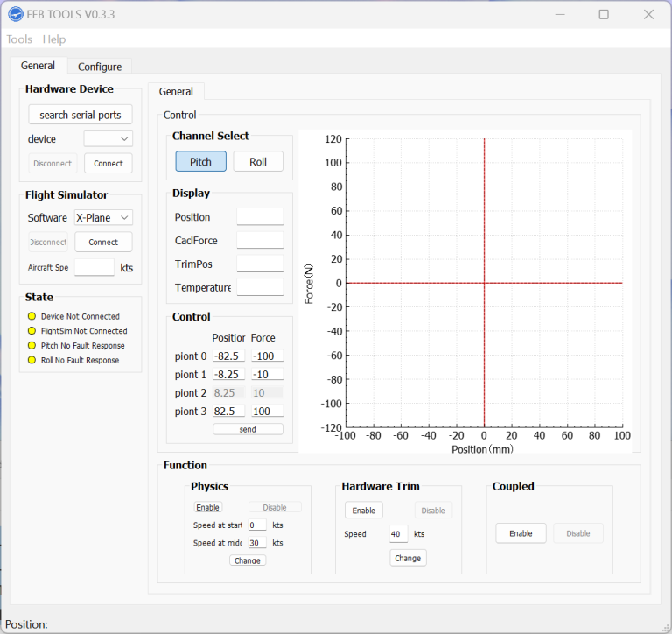This screenshot has height=634, width=672.
Task: Open the device serial port dropdown
Action: pyautogui.click(x=108, y=139)
